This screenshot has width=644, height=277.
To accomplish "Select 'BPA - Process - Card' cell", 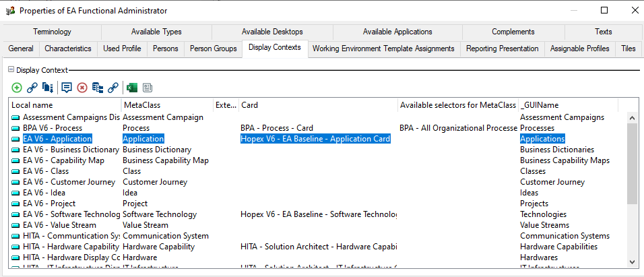I will [x=277, y=128].
